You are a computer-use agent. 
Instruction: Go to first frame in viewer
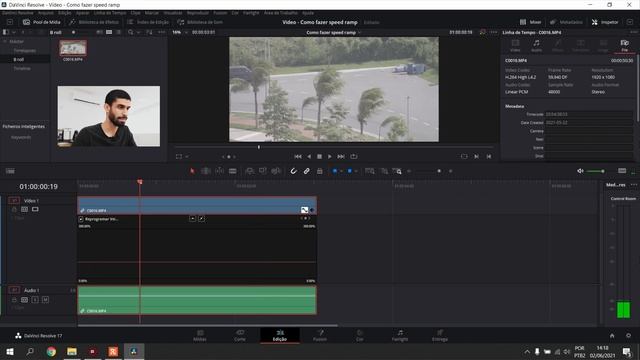point(298,156)
